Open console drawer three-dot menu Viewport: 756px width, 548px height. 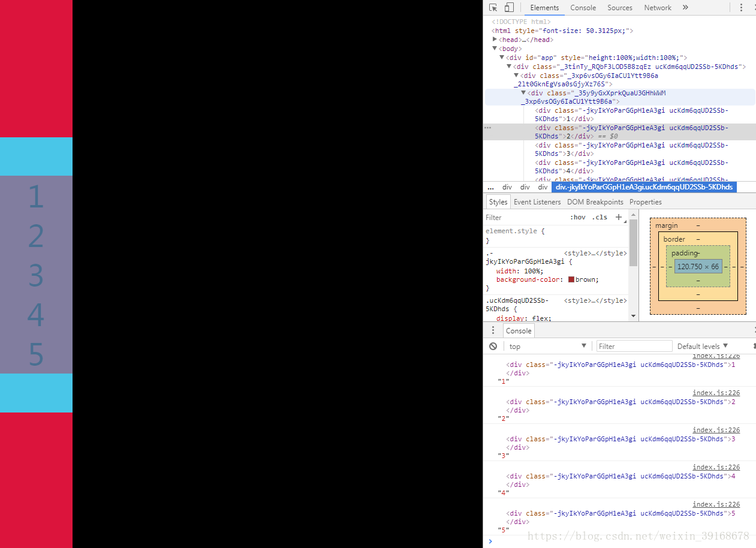click(x=493, y=330)
